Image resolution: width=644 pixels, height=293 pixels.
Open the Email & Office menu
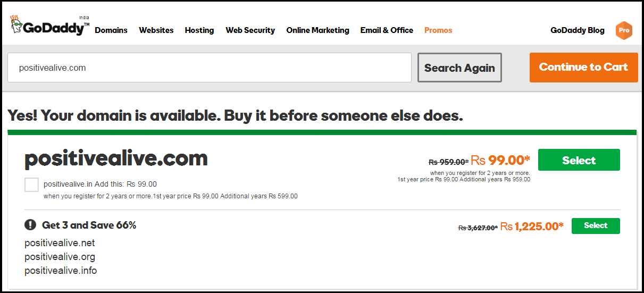click(x=387, y=30)
